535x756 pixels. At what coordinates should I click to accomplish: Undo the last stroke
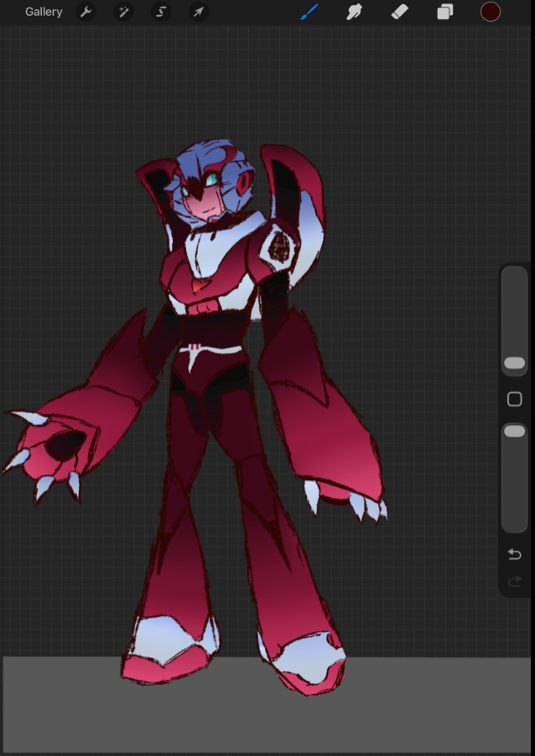514,555
